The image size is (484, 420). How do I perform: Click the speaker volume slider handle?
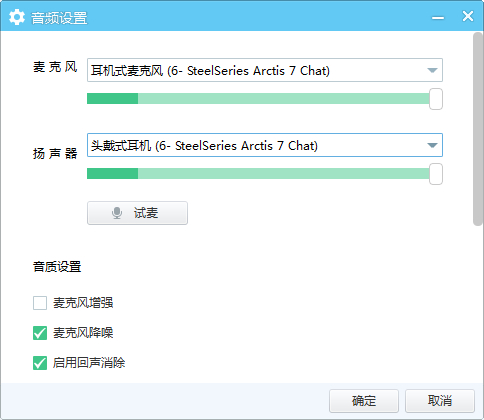436,174
